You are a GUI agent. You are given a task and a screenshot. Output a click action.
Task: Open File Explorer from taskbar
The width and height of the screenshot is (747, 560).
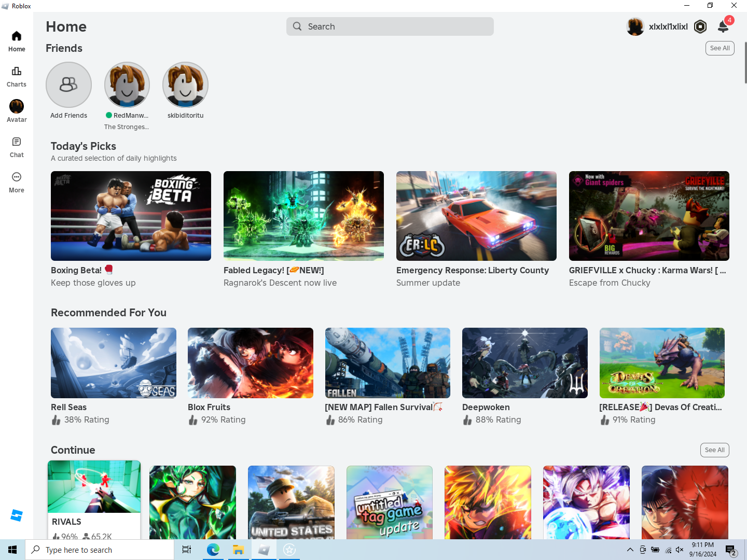(x=238, y=550)
